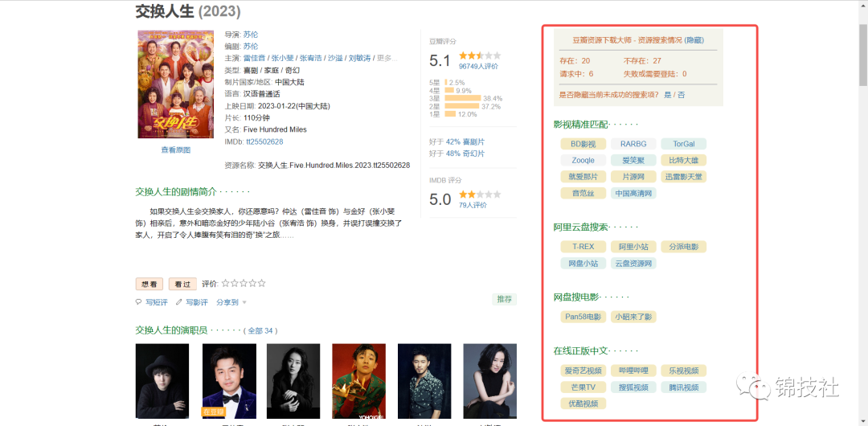This screenshot has width=868, height=426.
Task: Click the 写影评 pencil icon
Action: tap(178, 302)
